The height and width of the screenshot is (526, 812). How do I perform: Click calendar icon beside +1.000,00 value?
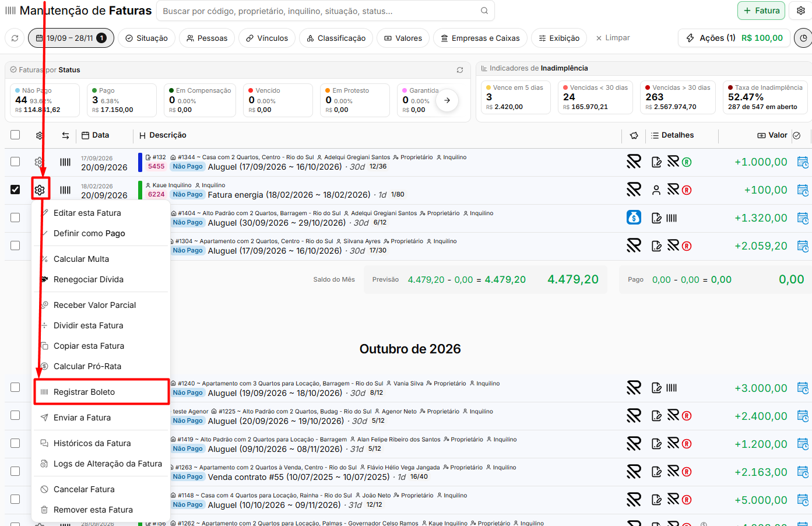(x=803, y=162)
